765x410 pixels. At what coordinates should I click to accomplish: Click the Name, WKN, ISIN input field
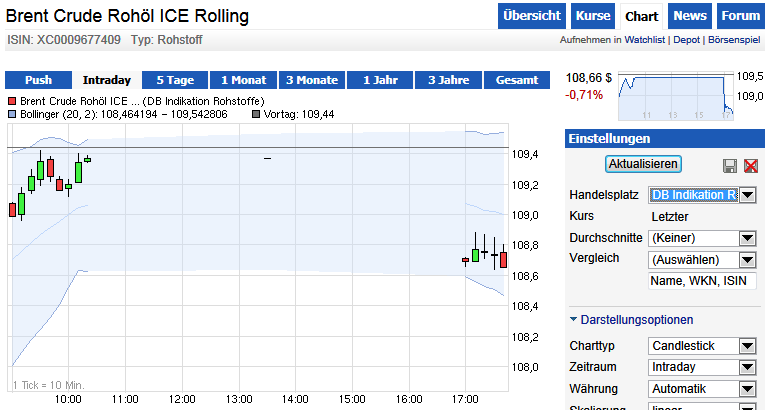(x=700, y=282)
